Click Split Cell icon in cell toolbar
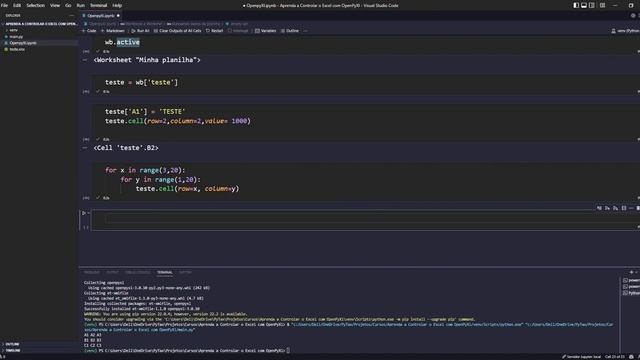Viewport: 640px width, 360px height. [x=624, y=208]
